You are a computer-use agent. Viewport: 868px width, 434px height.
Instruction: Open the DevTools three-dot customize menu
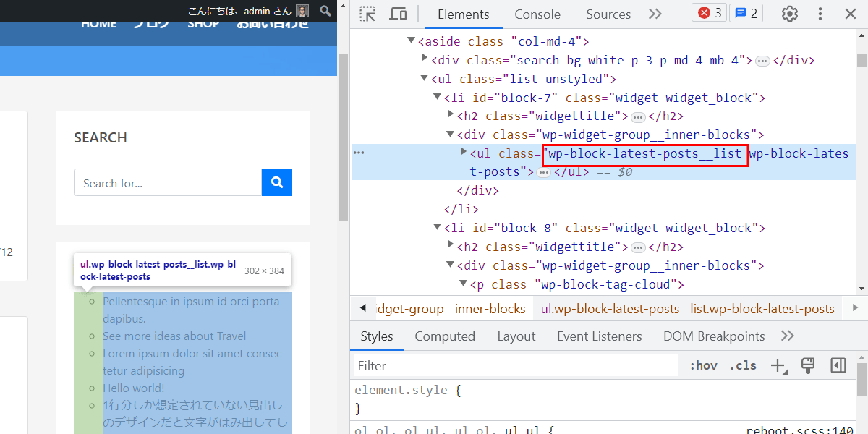[x=820, y=14]
